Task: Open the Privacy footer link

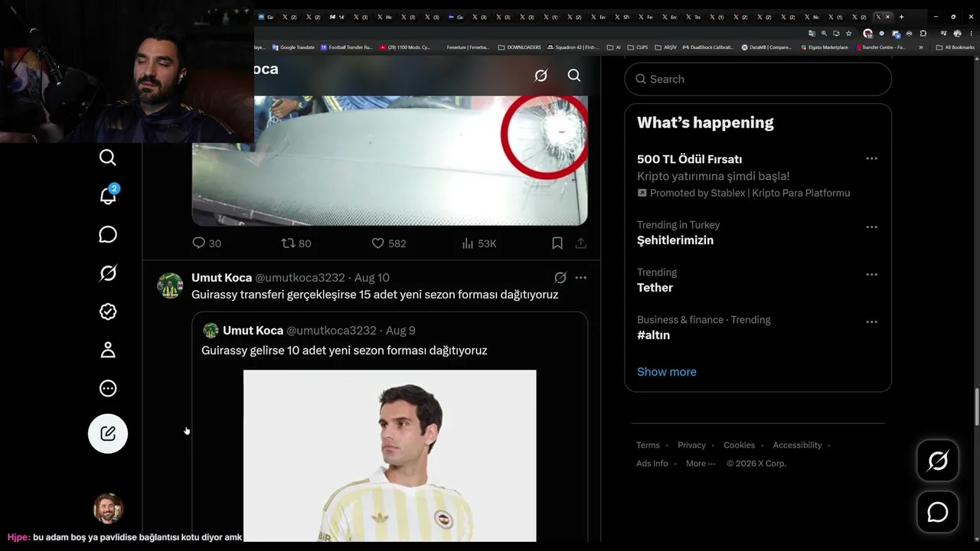Action: (691, 445)
